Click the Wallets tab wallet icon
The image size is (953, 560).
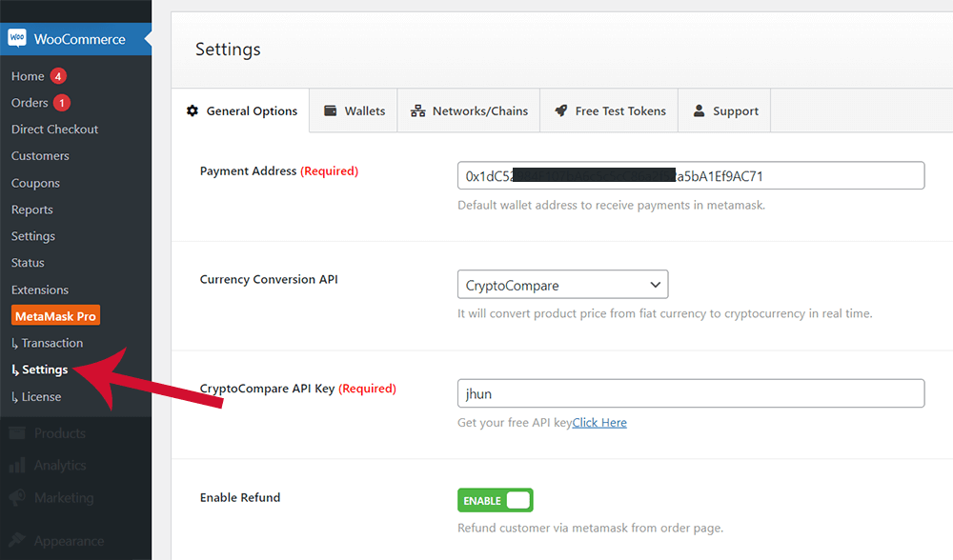click(x=330, y=110)
